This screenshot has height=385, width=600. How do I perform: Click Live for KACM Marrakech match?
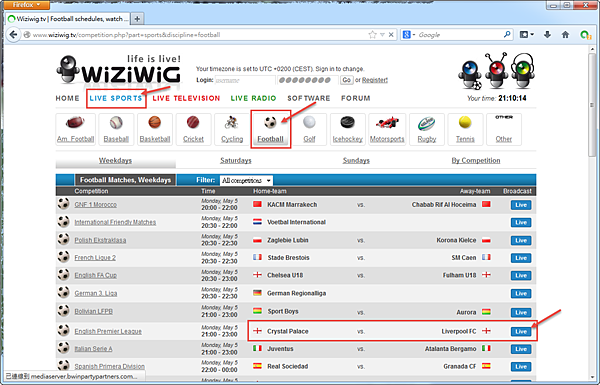(x=521, y=205)
